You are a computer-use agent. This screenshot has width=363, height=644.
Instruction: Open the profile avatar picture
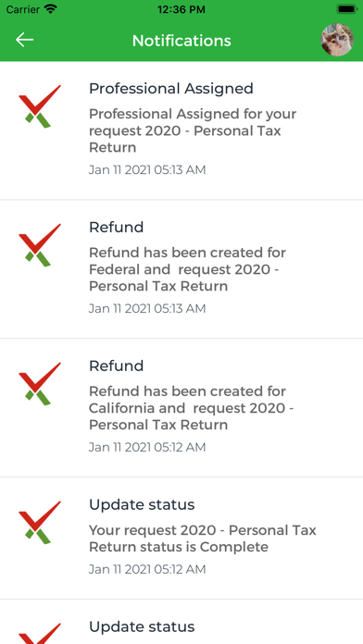point(337,40)
